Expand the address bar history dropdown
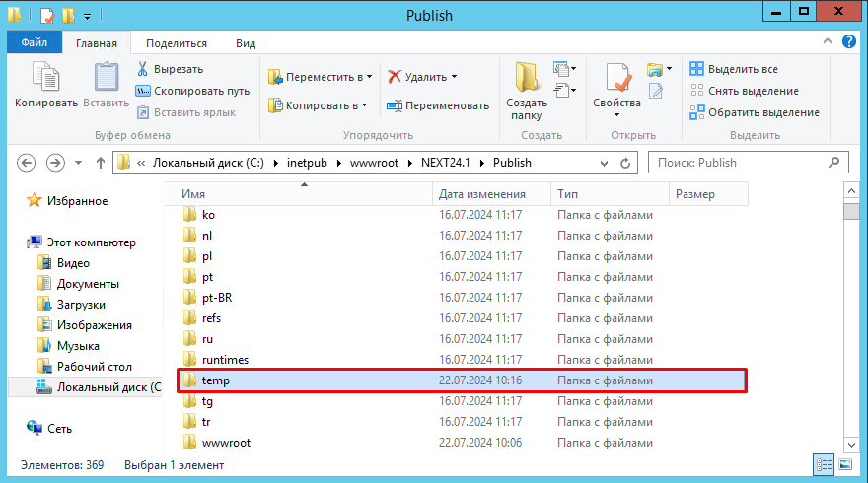This screenshot has height=483, width=868. click(604, 164)
